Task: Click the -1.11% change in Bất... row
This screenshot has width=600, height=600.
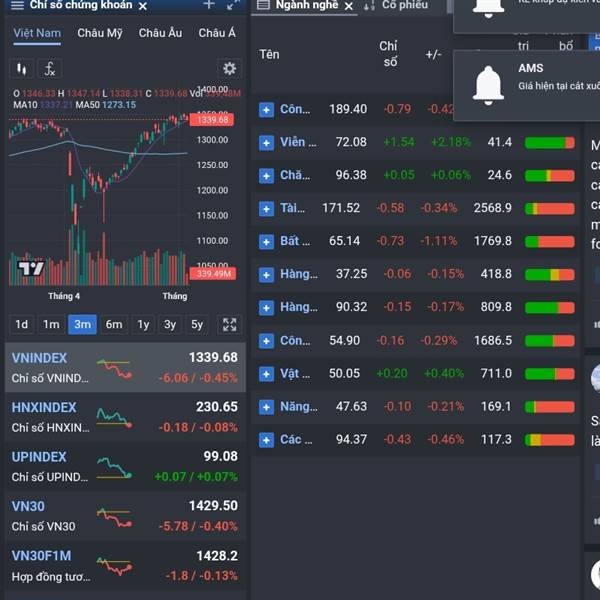Action: (439, 241)
